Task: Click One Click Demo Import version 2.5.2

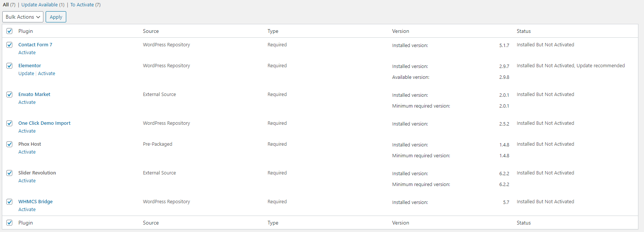Action: tap(504, 124)
